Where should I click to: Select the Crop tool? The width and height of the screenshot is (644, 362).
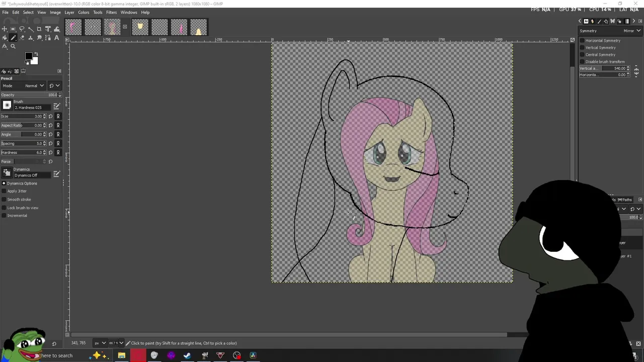39,29
